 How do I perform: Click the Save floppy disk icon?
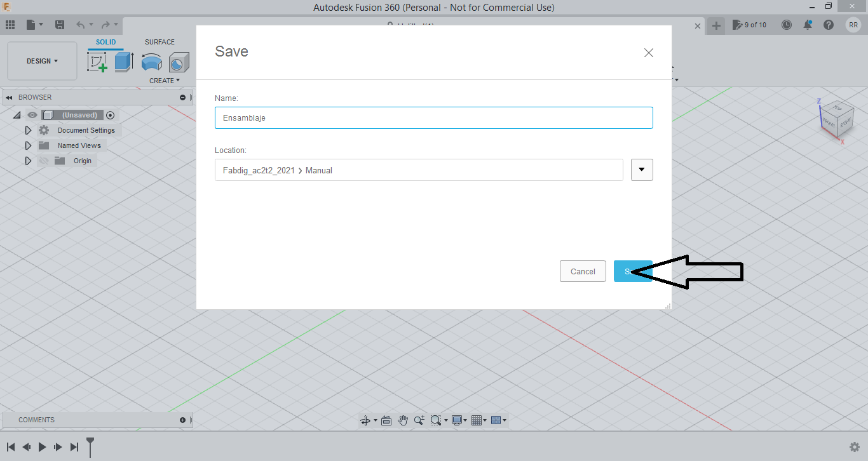pyautogui.click(x=60, y=25)
